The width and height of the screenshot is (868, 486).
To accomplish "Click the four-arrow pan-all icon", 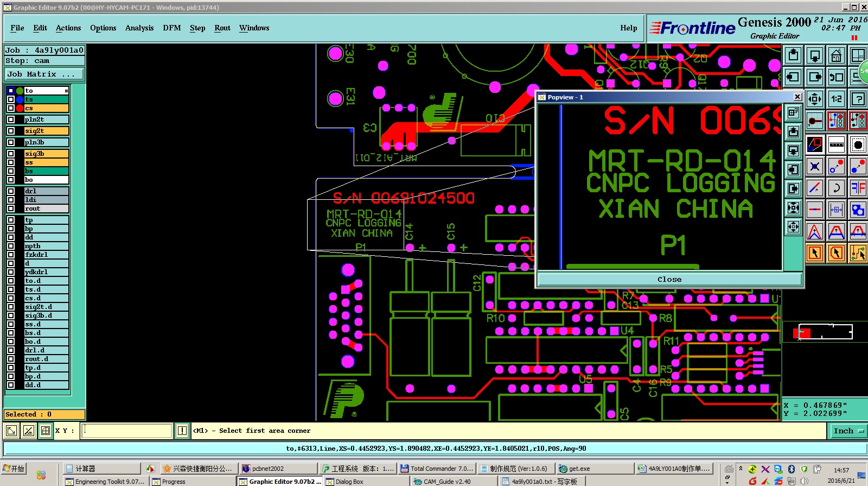I will pyautogui.click(x=815, y=99).
